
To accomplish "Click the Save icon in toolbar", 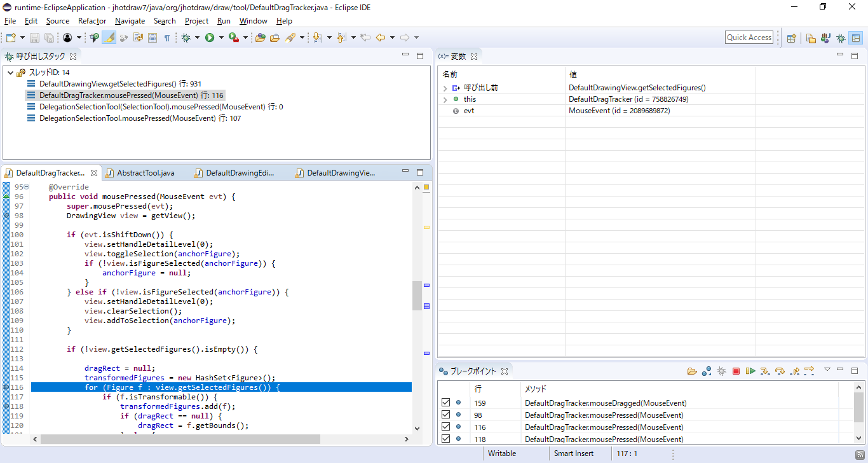I will click(x=35, y=38).
